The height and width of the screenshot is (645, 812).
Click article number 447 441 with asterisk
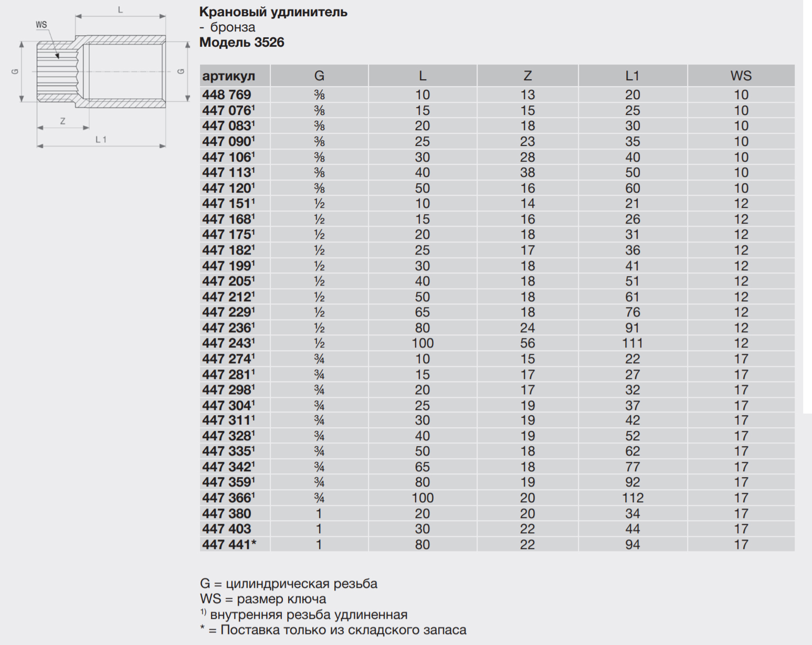[229, 545]
